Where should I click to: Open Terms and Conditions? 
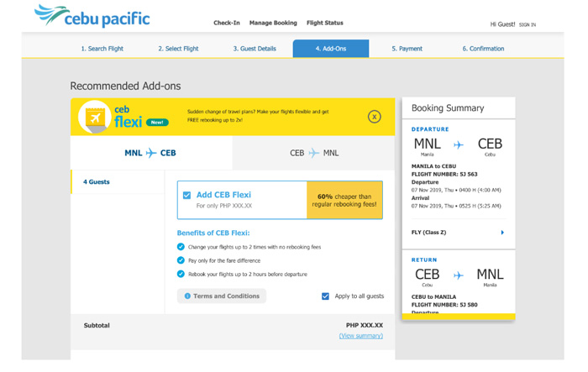coord(222,296)
